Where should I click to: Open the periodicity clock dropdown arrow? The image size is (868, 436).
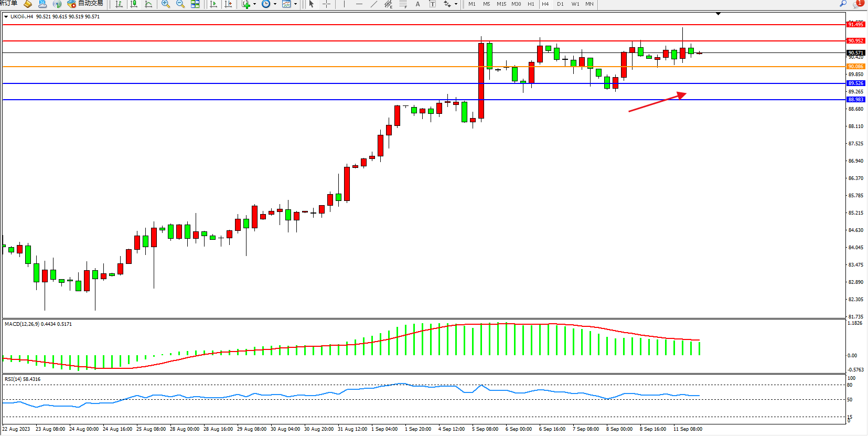(x=275, y=4)
